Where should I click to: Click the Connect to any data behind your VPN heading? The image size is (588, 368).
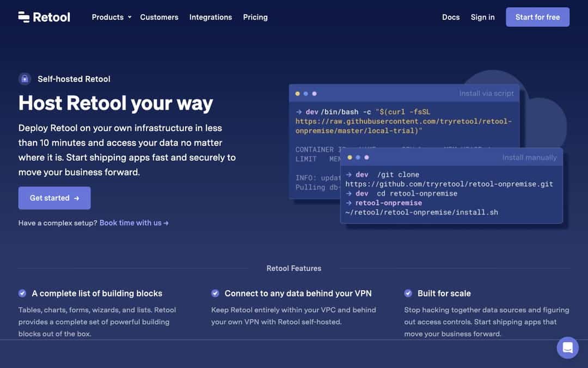(298, 293)
